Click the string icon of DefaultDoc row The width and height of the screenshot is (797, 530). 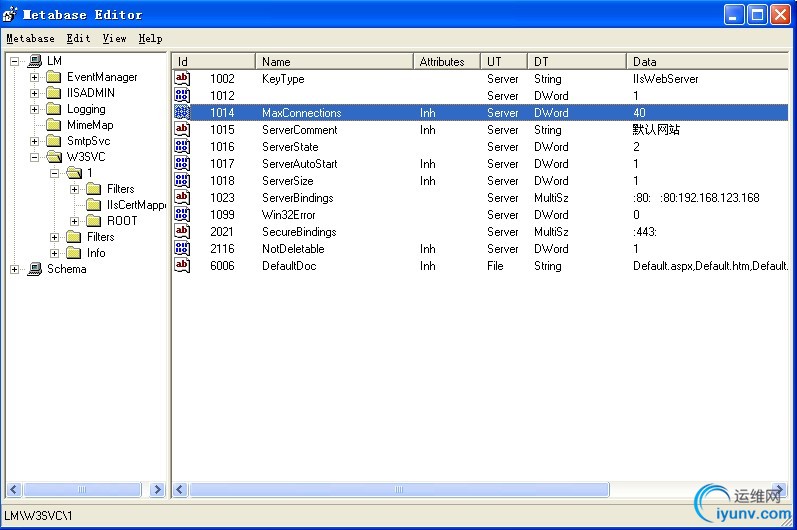(x=182, y=266)
